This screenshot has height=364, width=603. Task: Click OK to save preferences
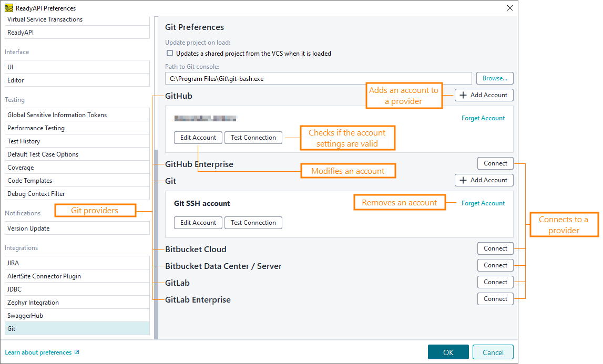point(448,352)
